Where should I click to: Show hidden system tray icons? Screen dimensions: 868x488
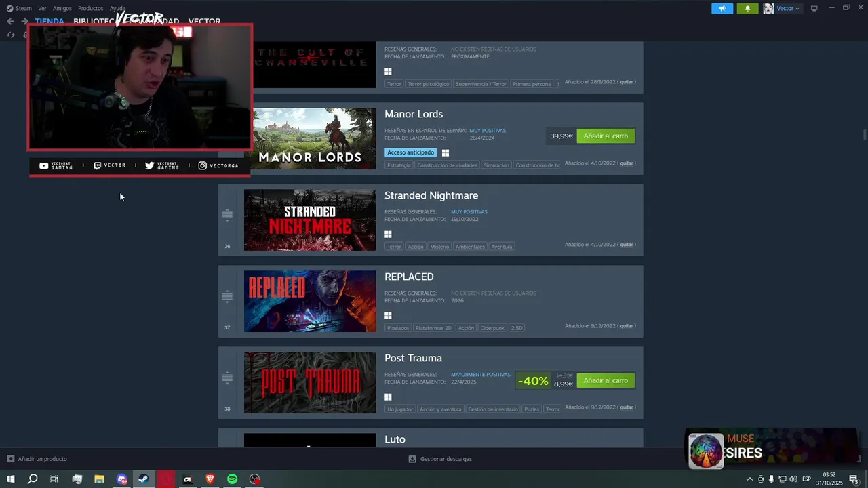[x=749, y=479]
